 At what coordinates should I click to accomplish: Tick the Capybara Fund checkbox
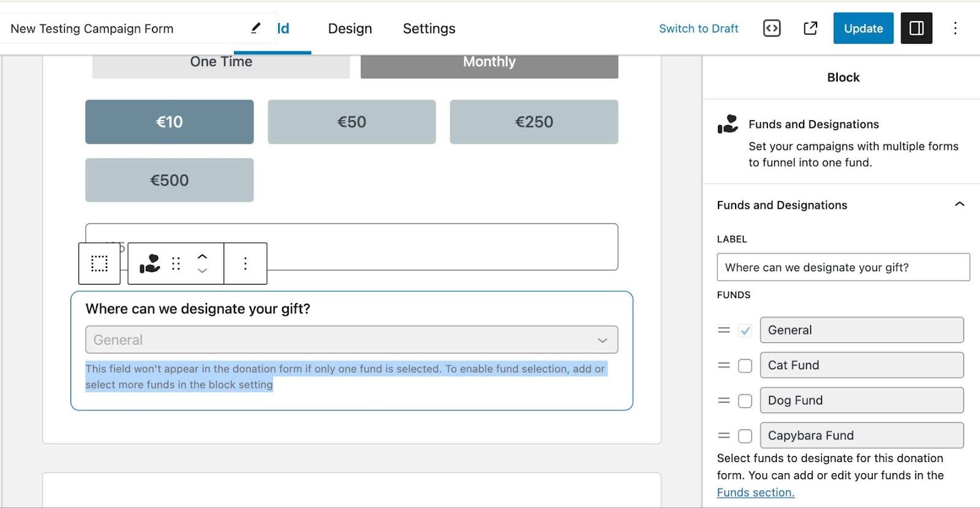point(745,436)
